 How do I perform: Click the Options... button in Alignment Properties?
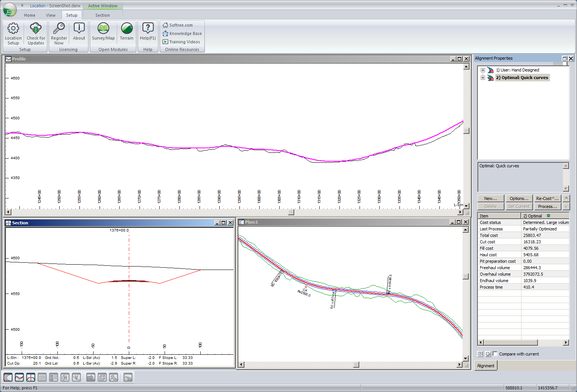[x=519, y=198]
